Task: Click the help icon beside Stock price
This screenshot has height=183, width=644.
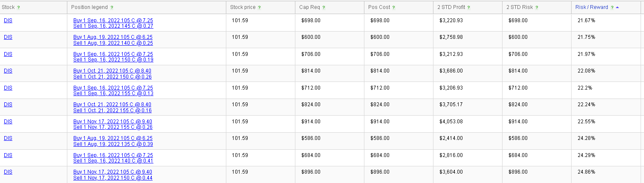Action: 260,8
